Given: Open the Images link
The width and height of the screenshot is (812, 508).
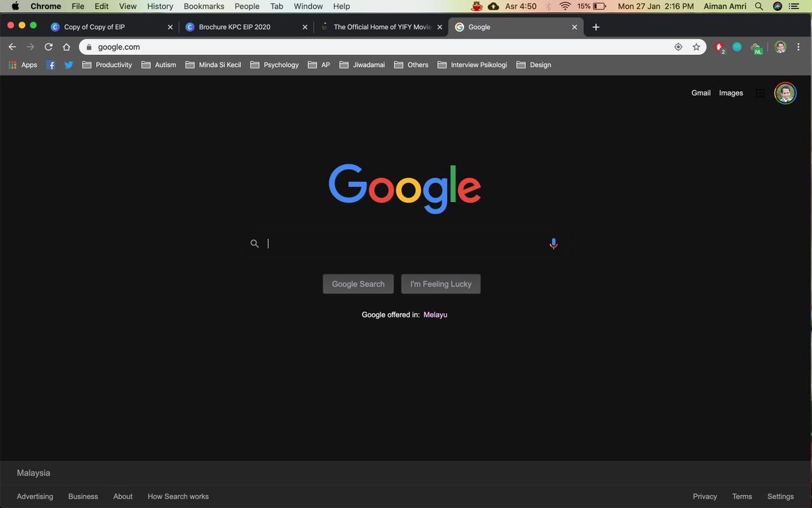Looking at the screenshot, I should (x=731, y=93).
